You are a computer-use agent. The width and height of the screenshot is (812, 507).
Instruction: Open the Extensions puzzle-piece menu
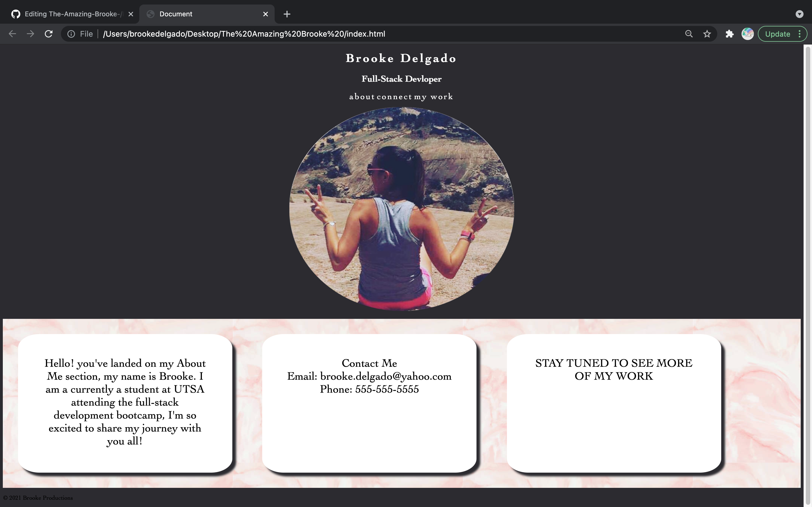729,34
